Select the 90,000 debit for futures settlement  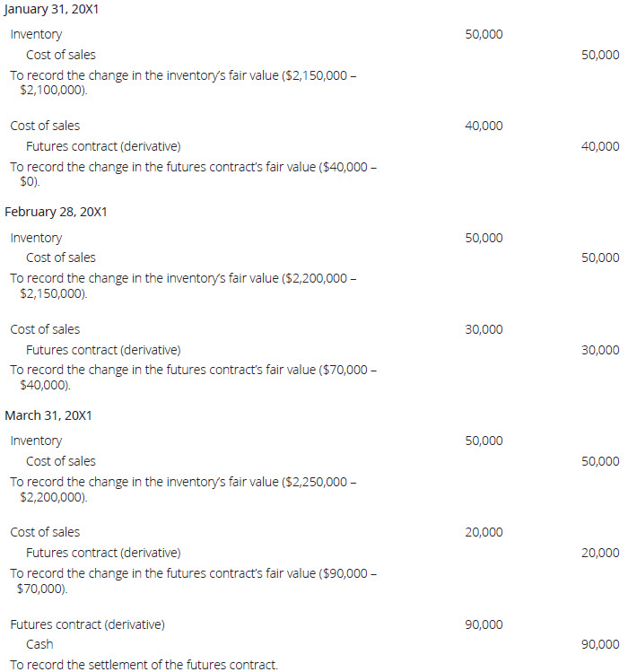coord(484,624)
